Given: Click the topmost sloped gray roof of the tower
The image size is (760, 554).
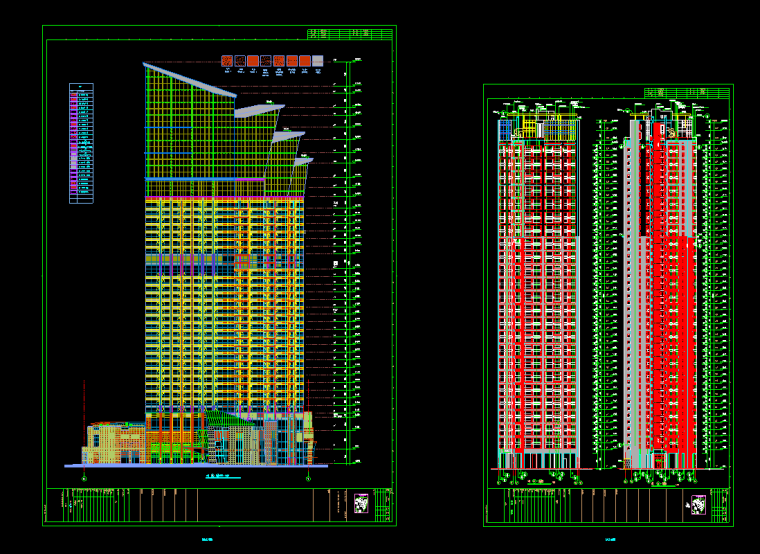Looking at the screenshot, I should click(x=190, y=80).
